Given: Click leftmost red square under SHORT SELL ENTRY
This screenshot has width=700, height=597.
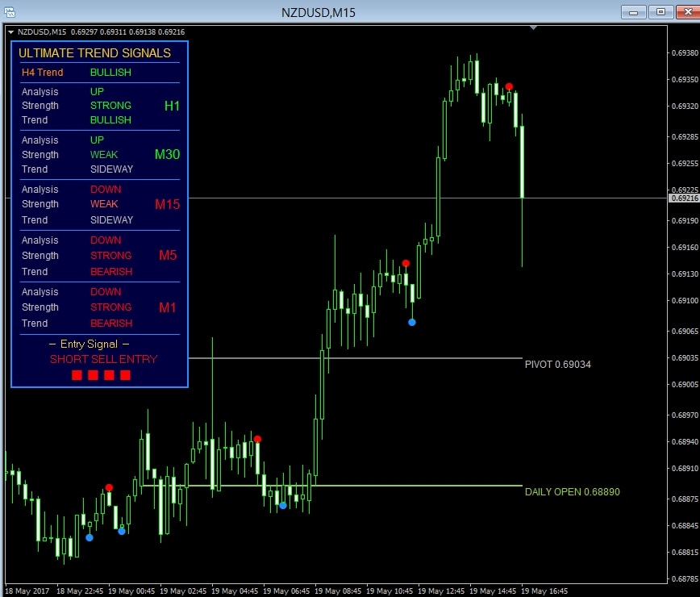Looking at the screenshot, I should coord(77,375).
